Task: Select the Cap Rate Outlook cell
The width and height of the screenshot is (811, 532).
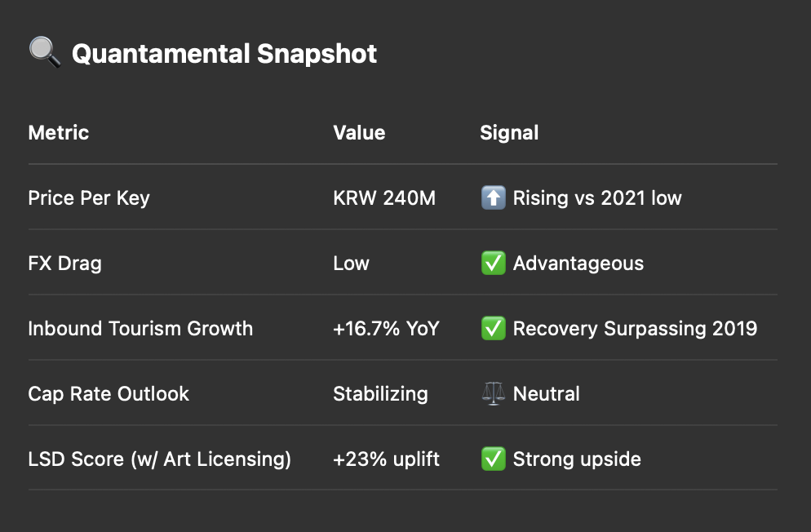Action: (x=109, y=394)
